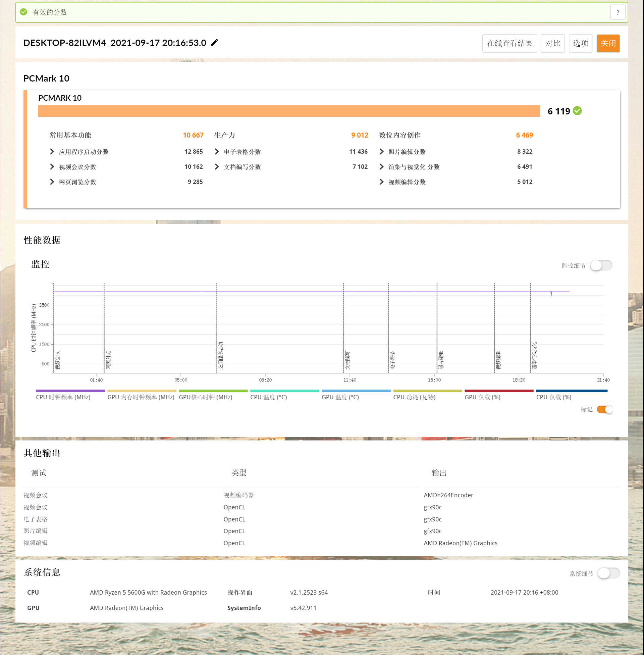The height and width of the screenshot is (655, 644).
Task: Click the 渲染与视觉化 marker in the chart
Action: 534,356
